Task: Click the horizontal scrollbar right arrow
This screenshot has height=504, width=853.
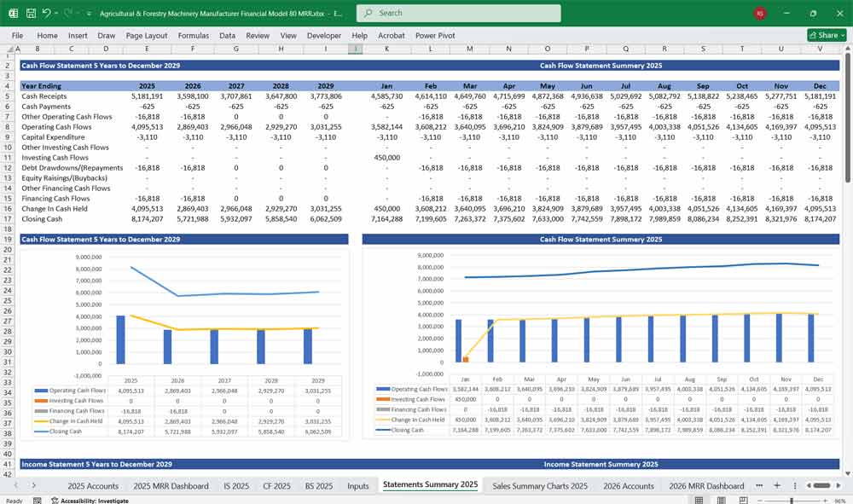Action: coord(838,484)
